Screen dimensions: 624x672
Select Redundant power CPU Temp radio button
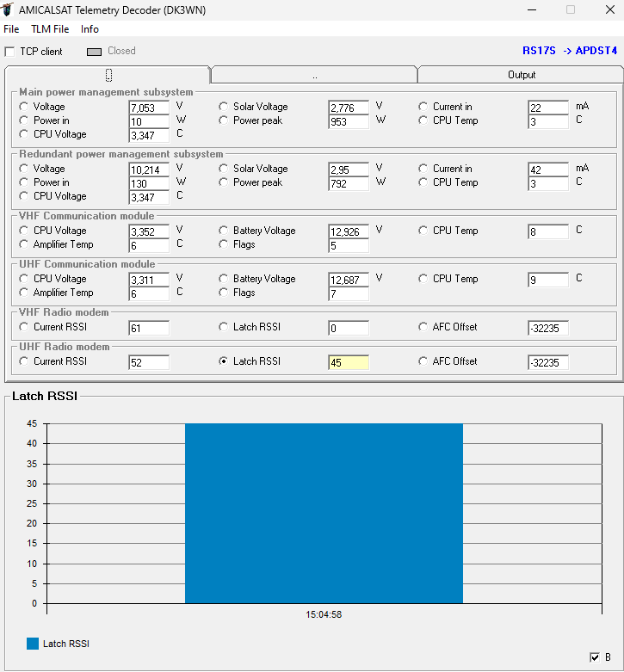[x=423, y=182]
